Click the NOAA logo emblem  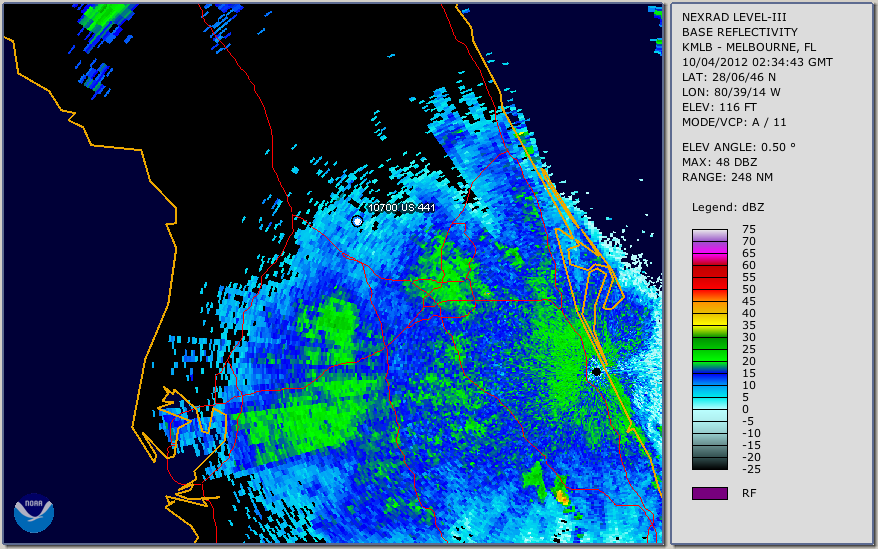(x=34, y=513)
